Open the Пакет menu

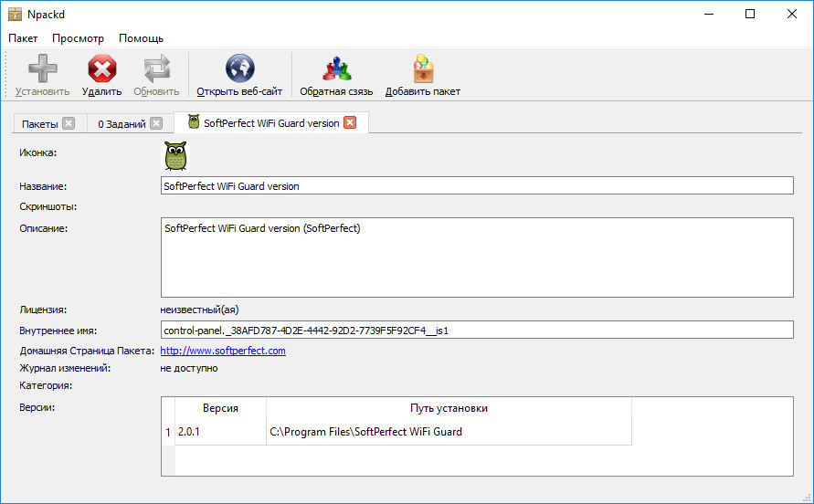pyautogui.click(x=23, y=38)
